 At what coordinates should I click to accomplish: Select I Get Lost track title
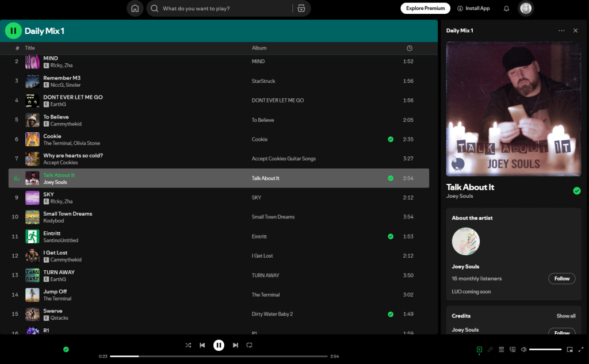coord(55,252)
